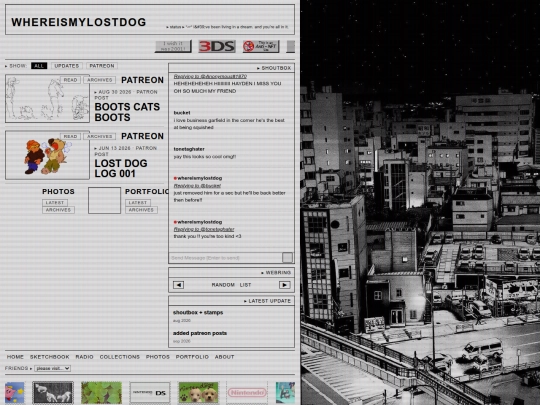540x405 pixels.
Task: Click LATEST under Photos section
Action: click(x=55, y=202)
